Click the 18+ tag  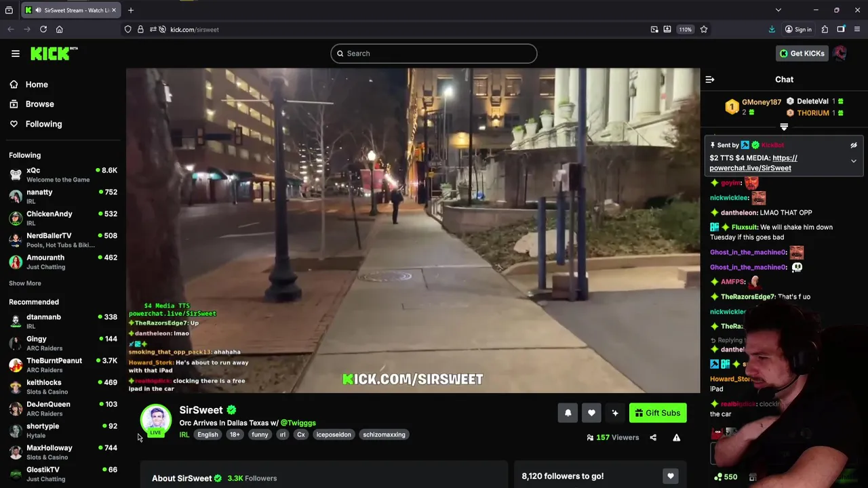pyautogui.click(x=235, y=435)
